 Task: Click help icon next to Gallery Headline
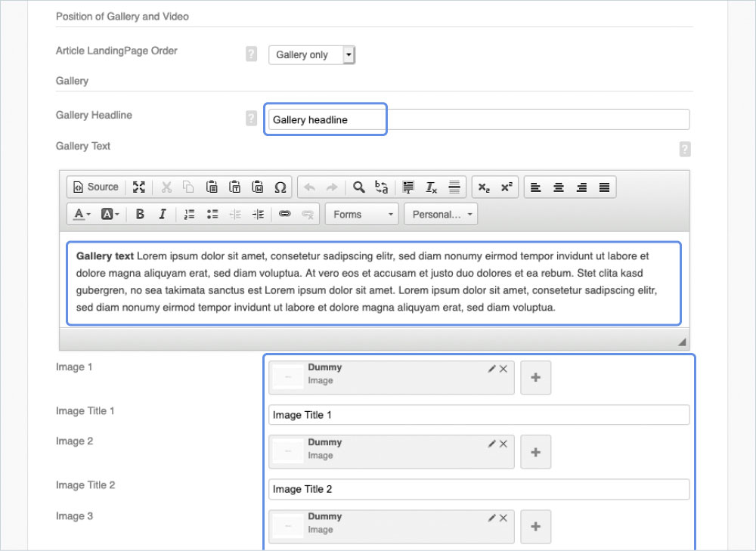[251, 118]
